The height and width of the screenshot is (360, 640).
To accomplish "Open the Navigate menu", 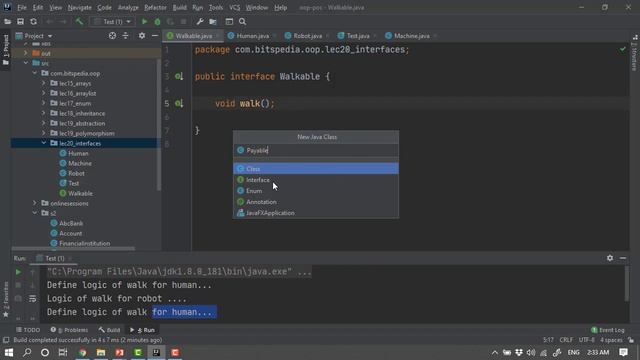I will point(80,7).
